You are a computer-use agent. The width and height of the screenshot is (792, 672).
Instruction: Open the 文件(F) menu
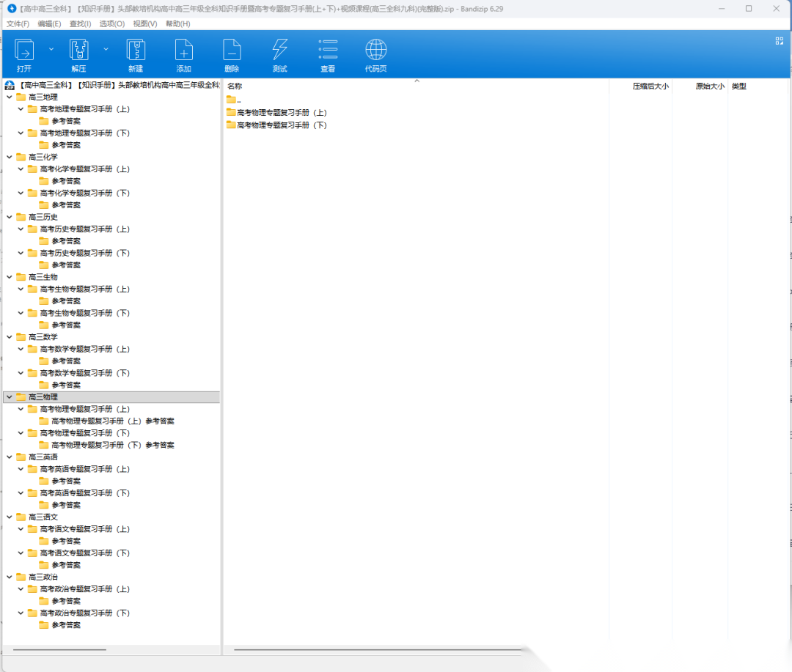coord(18,24)
